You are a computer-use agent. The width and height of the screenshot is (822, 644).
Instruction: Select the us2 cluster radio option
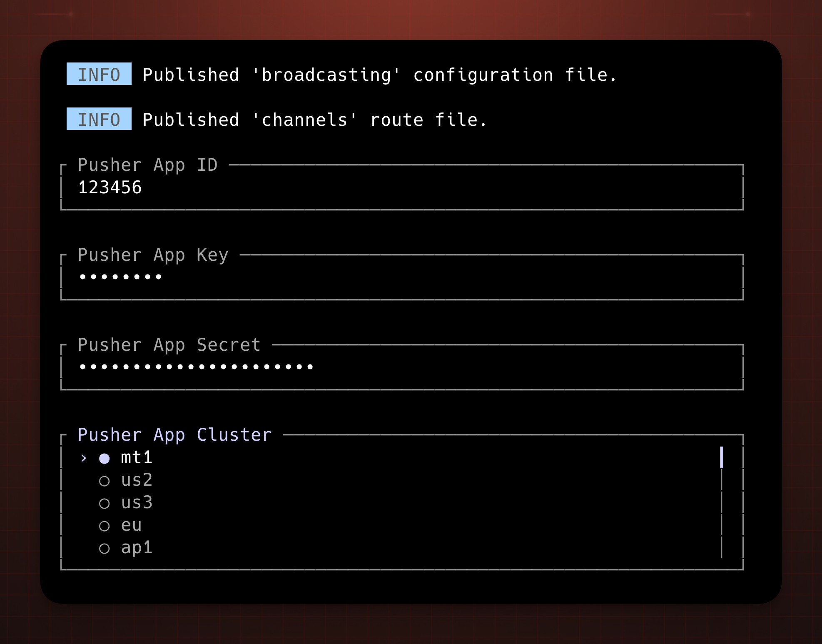(x=104, y=481)
